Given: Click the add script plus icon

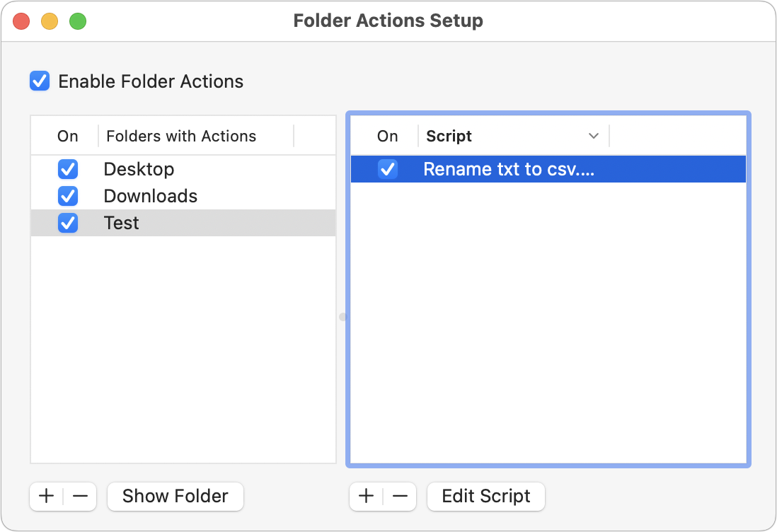Looking at the screenshot, I should click(366, 496).
